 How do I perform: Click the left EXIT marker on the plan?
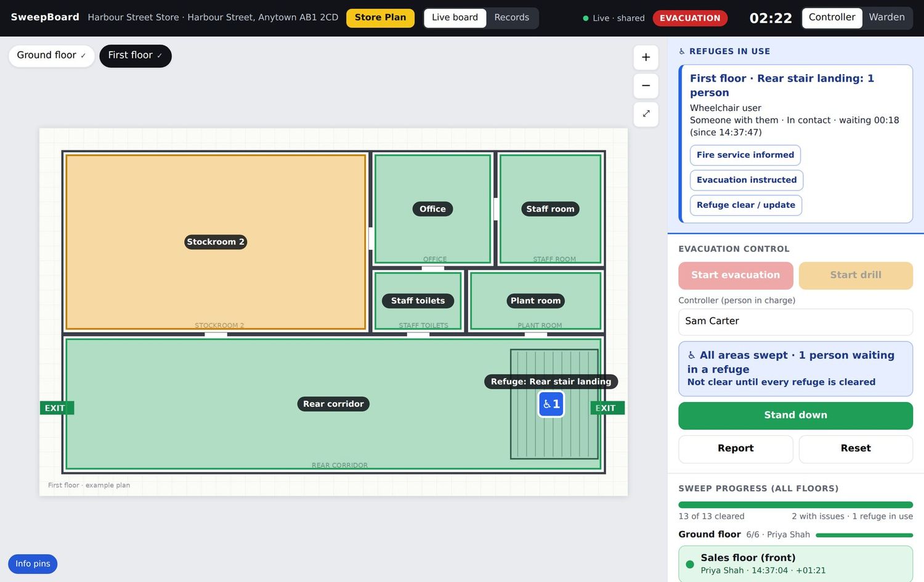(57, 408)
